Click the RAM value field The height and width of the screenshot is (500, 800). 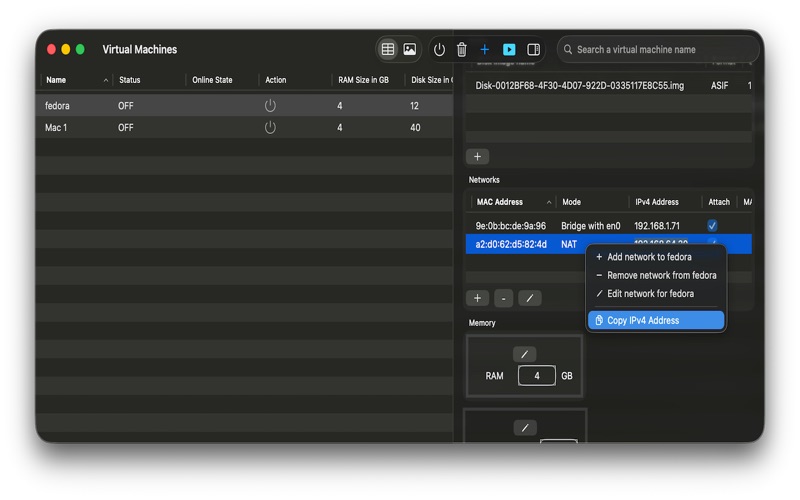537,376
